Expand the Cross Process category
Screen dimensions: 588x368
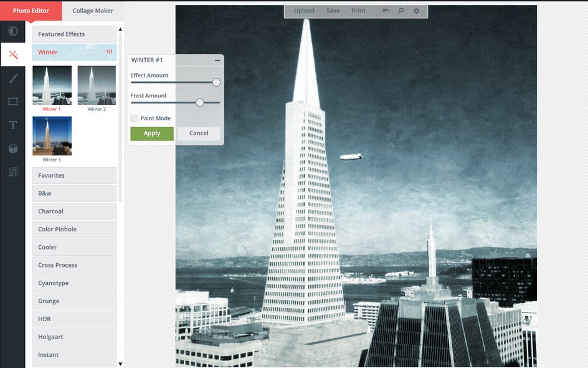[74, 265]
